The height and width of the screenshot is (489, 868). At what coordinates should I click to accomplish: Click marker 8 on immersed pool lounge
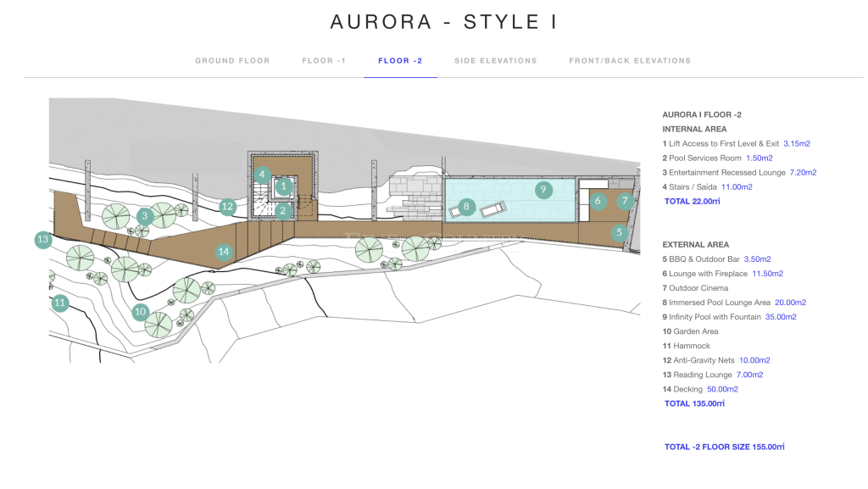tap(465, 205)
